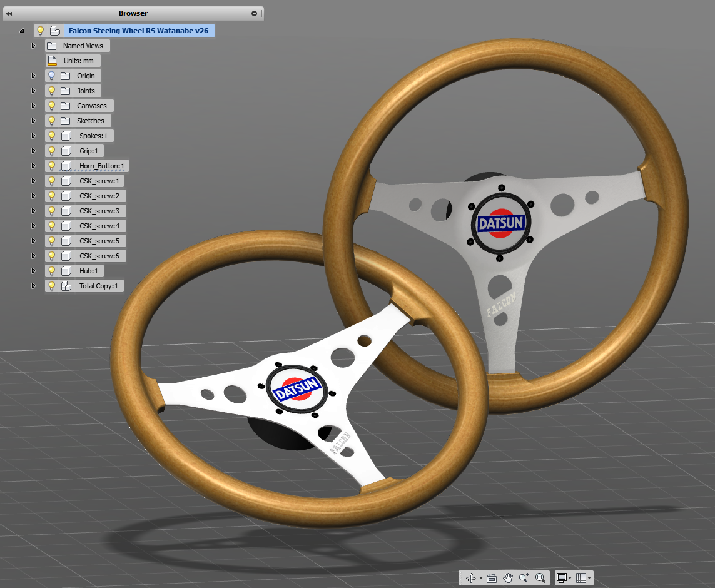Click the Origin folder icon
The image size is (715, 588).
click(x=66, y=76)
